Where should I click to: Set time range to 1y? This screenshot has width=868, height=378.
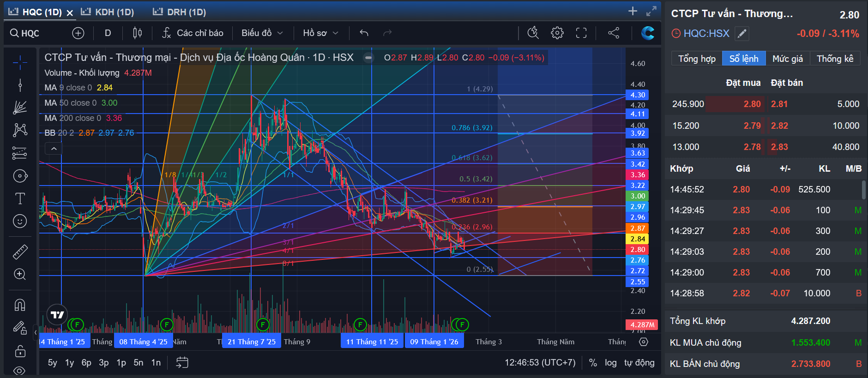70,363
